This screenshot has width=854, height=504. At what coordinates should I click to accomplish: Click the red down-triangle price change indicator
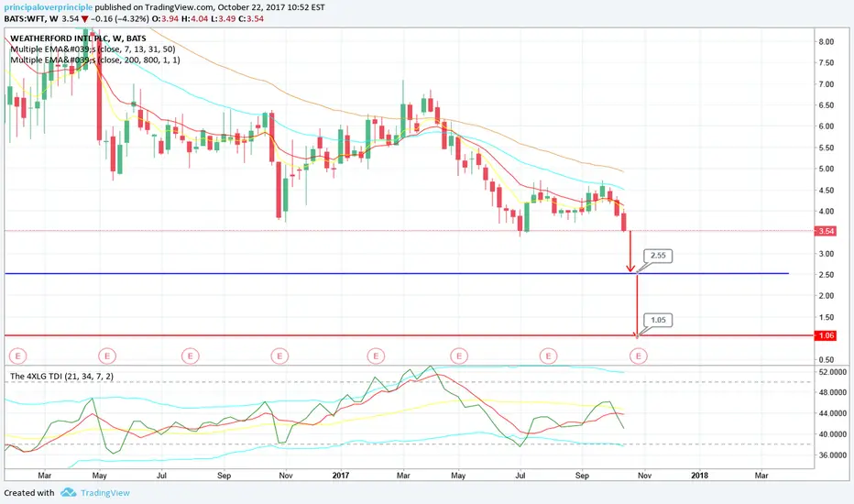pyautogui.click(x=84, y=19)
